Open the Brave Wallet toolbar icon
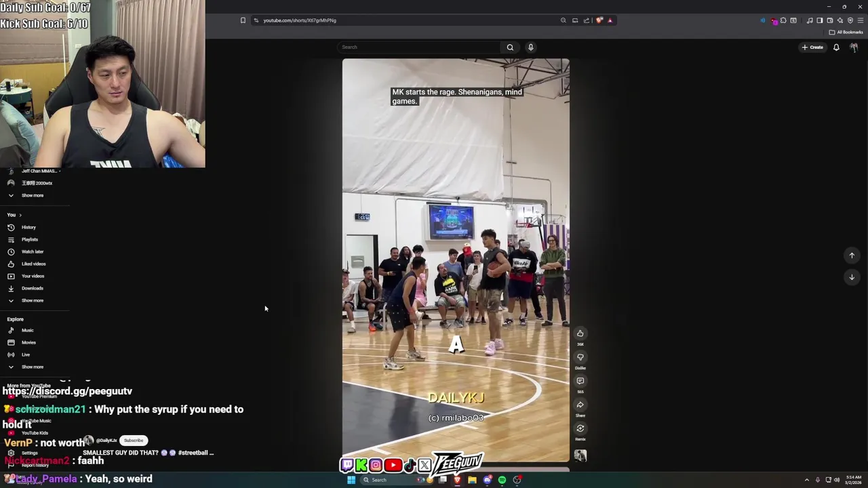The height and width of the screenshot is (488, 868). (830, 20)
